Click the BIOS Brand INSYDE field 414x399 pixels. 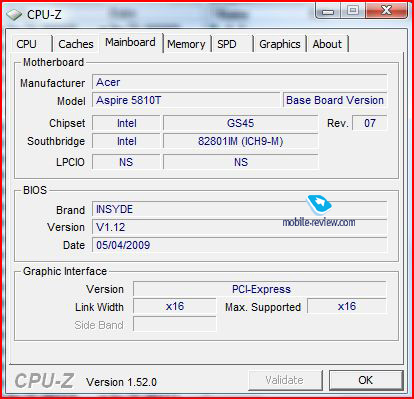239,209
